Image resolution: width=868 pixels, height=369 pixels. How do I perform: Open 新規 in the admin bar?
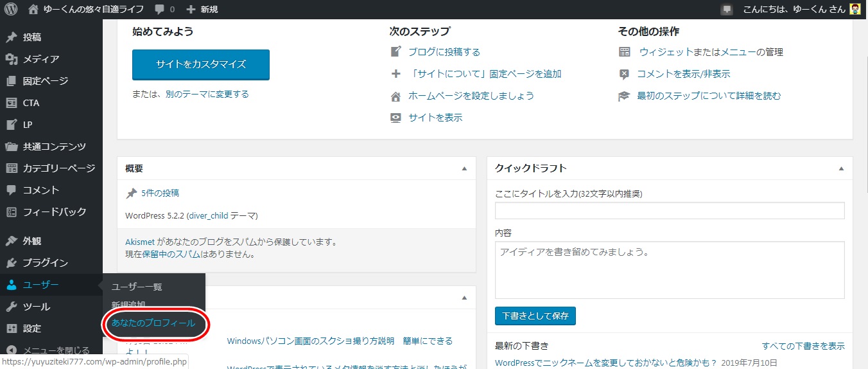tap(202, 10)
